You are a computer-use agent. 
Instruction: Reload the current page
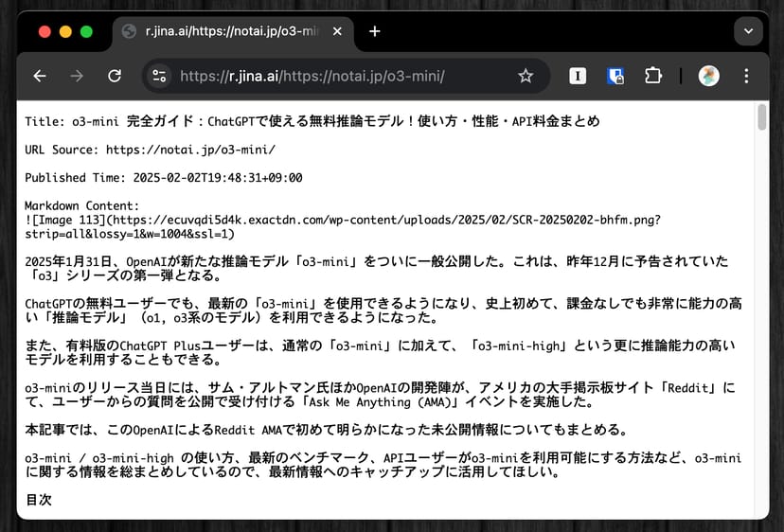click(115, 76)
